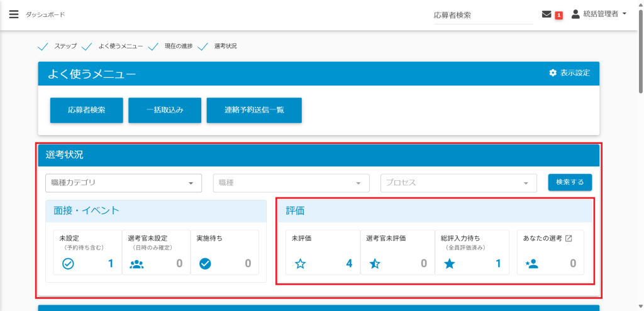Open the 統括管理者 user menu

tap(599, 14)
